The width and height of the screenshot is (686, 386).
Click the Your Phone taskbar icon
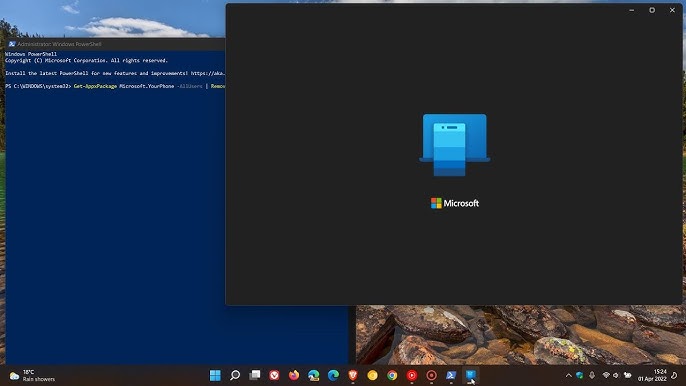[x=471, y=375]
